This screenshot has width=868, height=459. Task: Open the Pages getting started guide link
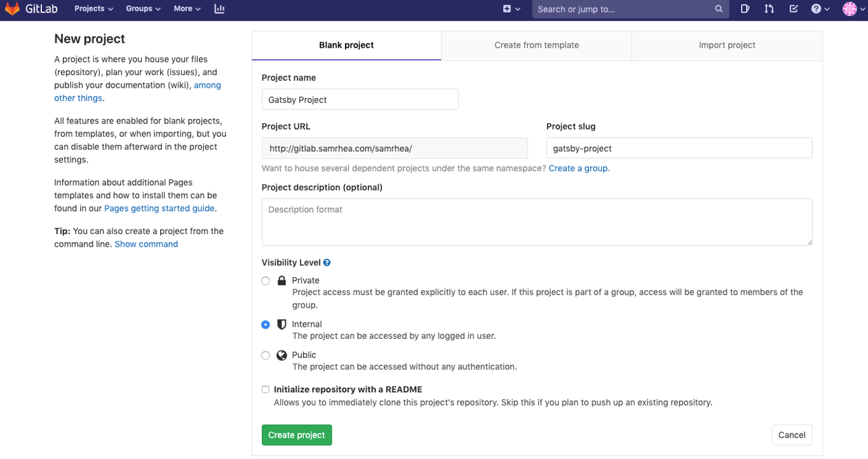(159, 209)
